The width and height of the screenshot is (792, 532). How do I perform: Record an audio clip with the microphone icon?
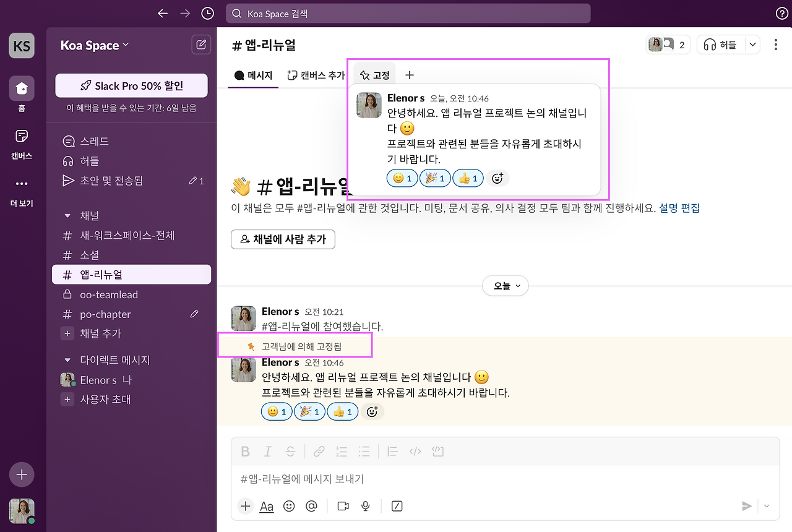pos(365,506)
